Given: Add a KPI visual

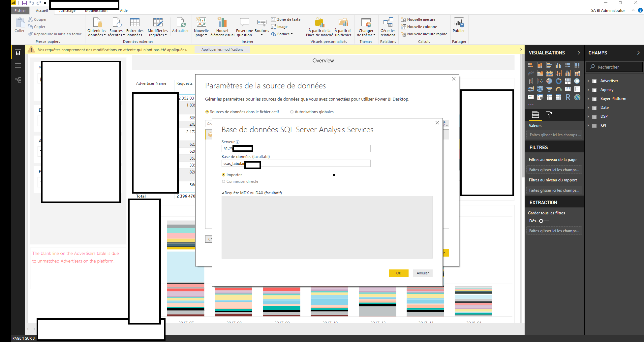Looking at the screenshot, I should 531,97.
